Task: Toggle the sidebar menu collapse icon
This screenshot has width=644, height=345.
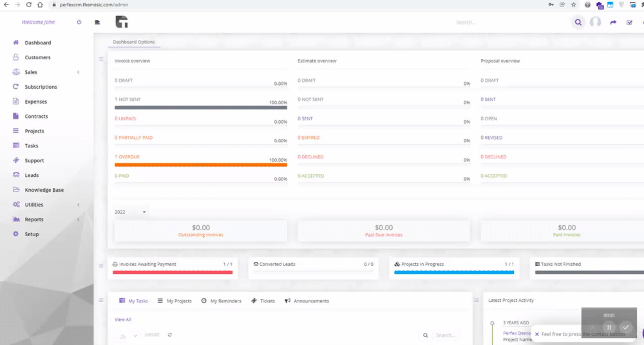Action: pyautogui.click(x=97, y=22)
